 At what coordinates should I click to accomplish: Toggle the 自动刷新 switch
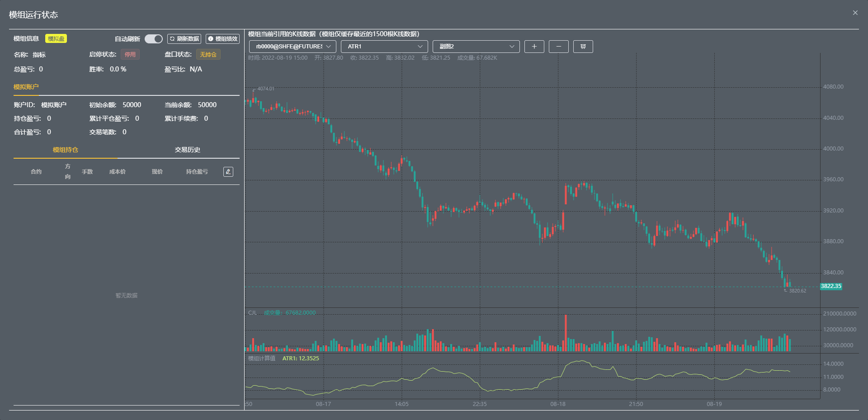tap(153, 39)
